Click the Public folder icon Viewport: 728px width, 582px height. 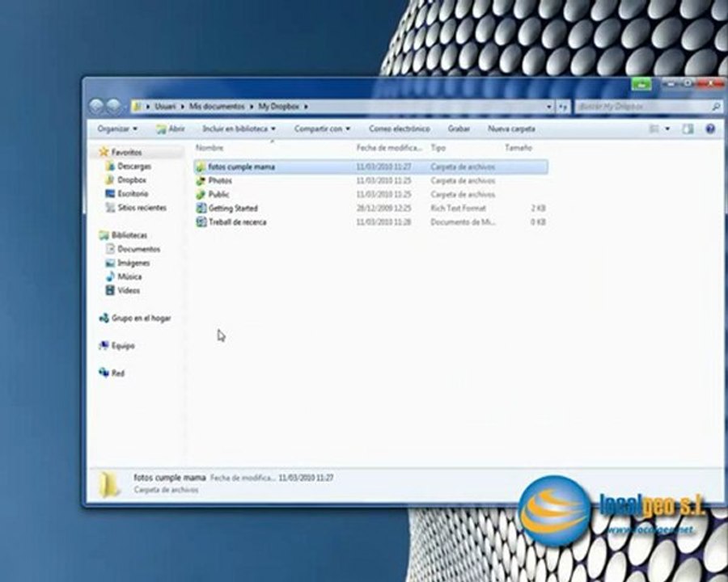(x=201, y=195)
